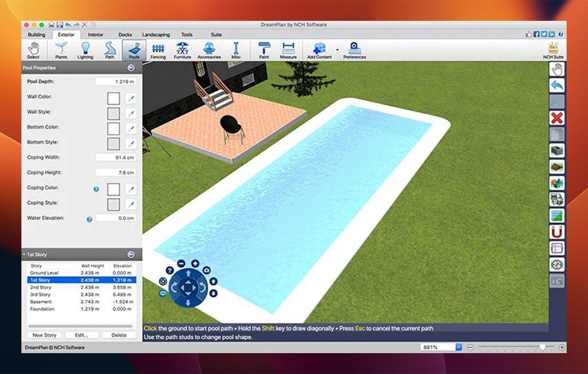Viewport: 588px width, 374px height.
Task: Expand the Add Content dropdown arrow
Action: coord(337,50)
